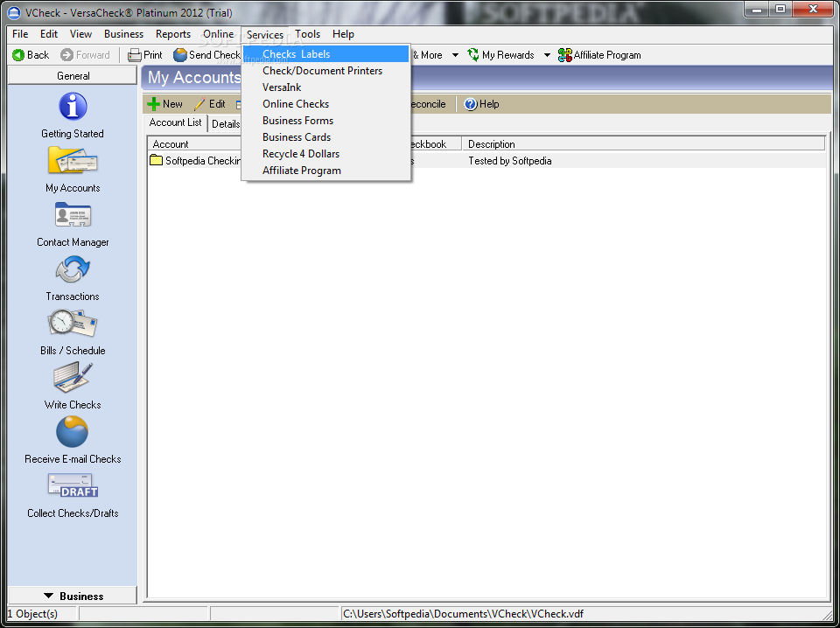The width and height of the screenshot is (840, 628).
Task: Click 'Tested by Softpedia' description cell
Action: click(x=509, y=161)
